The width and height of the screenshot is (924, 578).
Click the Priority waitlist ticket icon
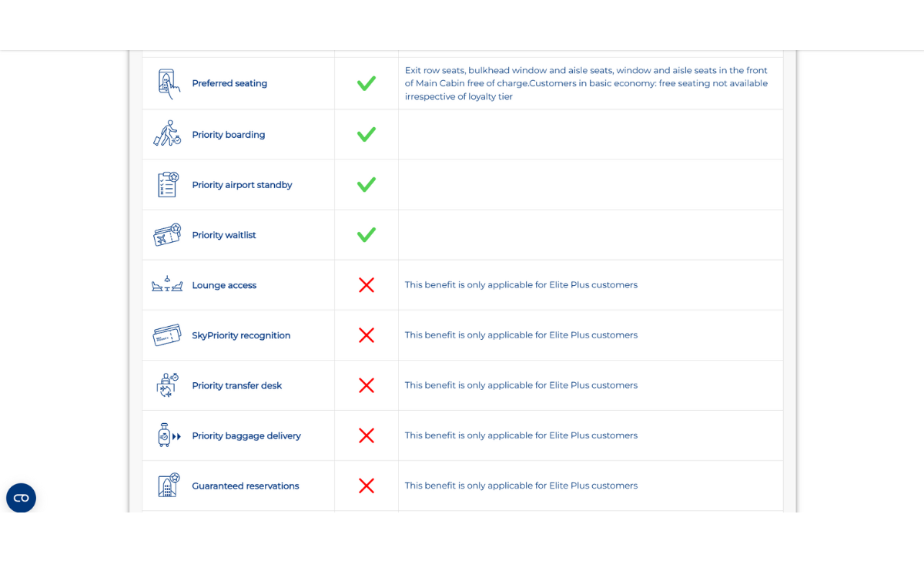(x=167, y=235)
